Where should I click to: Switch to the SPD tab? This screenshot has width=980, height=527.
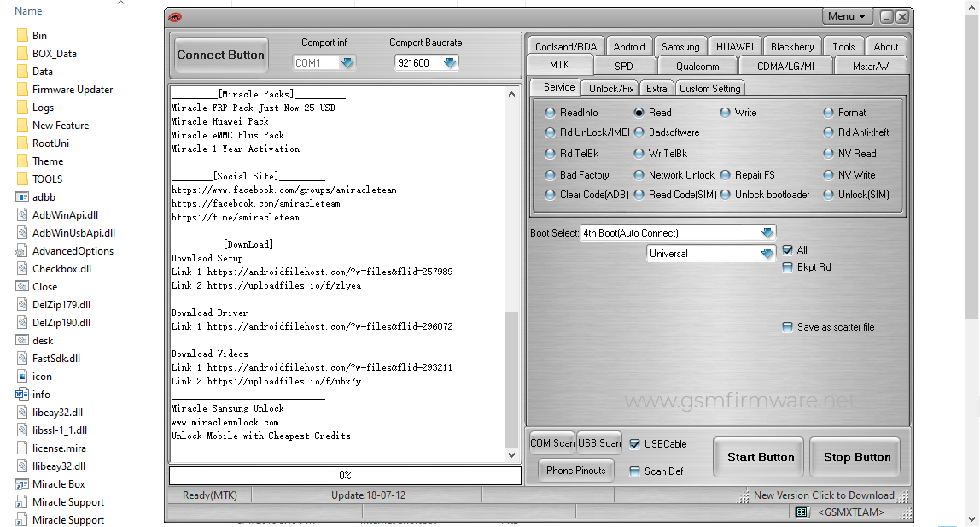[624, 66]
